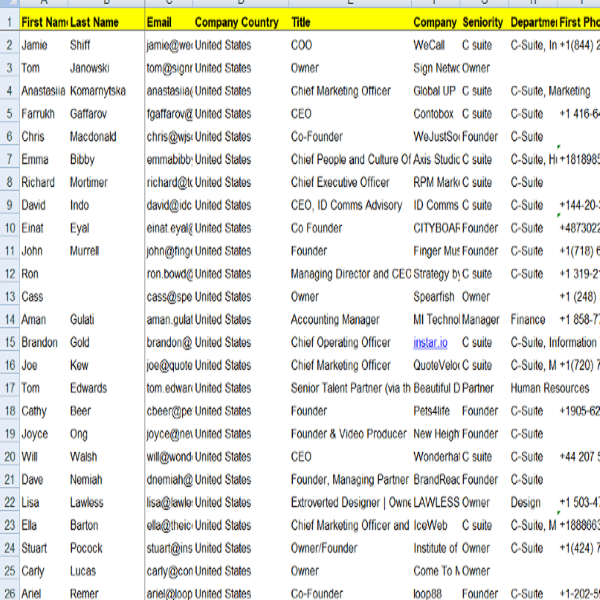Select the Title header cell
Viewport: 600px width, 600px height.
[350, 22]
